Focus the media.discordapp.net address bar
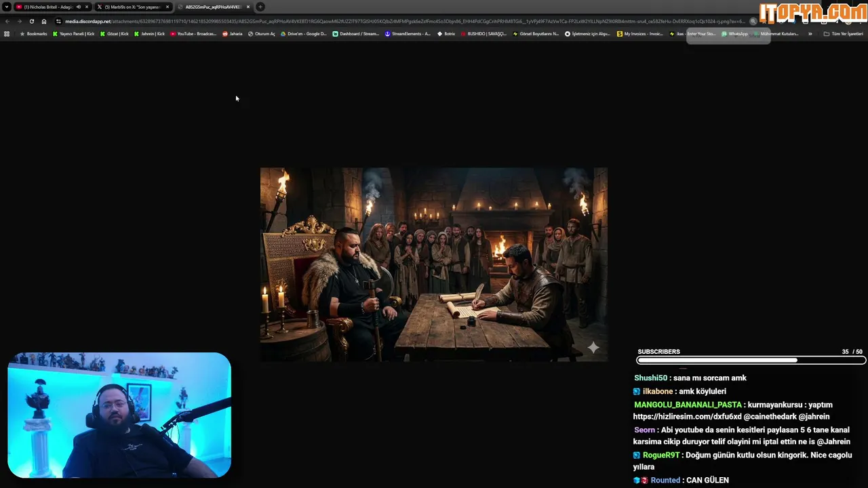This screenshot has width=868, height=488. click(x=404, y=21)
